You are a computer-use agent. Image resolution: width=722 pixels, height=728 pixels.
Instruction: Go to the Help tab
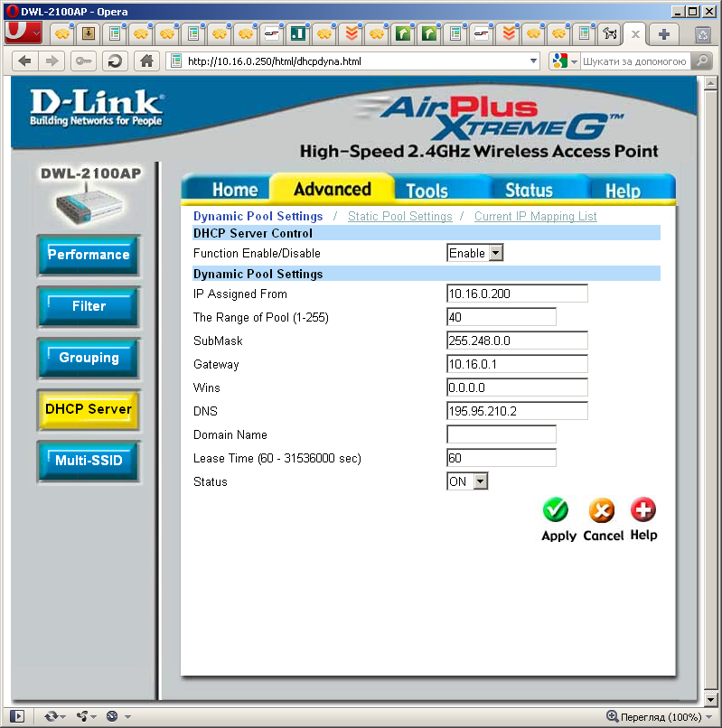[623, 191]
